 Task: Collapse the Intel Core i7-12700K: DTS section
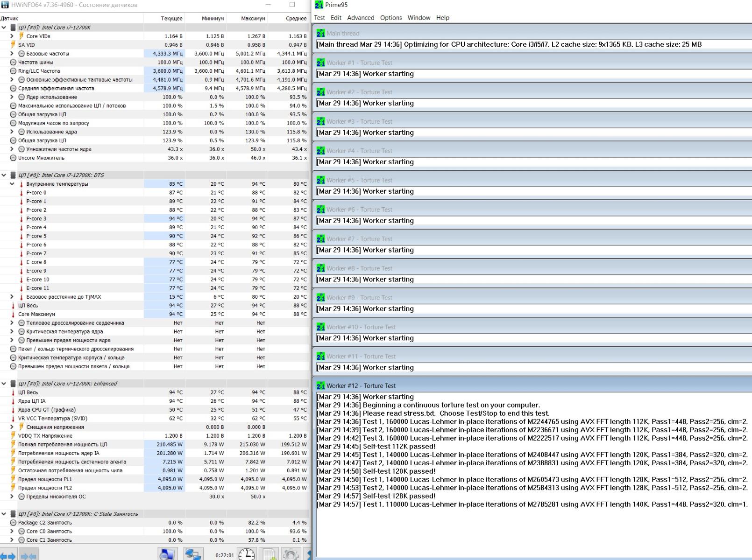[4, 175]
